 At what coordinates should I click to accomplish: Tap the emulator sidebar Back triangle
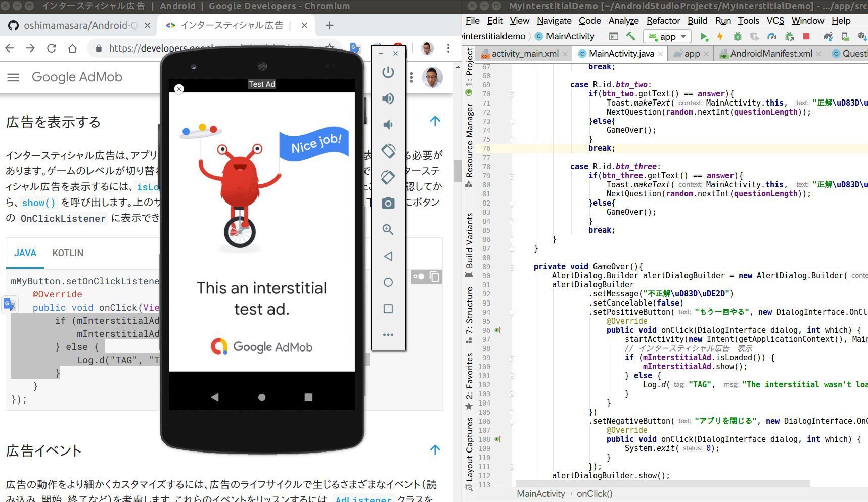tap(388, 256)
